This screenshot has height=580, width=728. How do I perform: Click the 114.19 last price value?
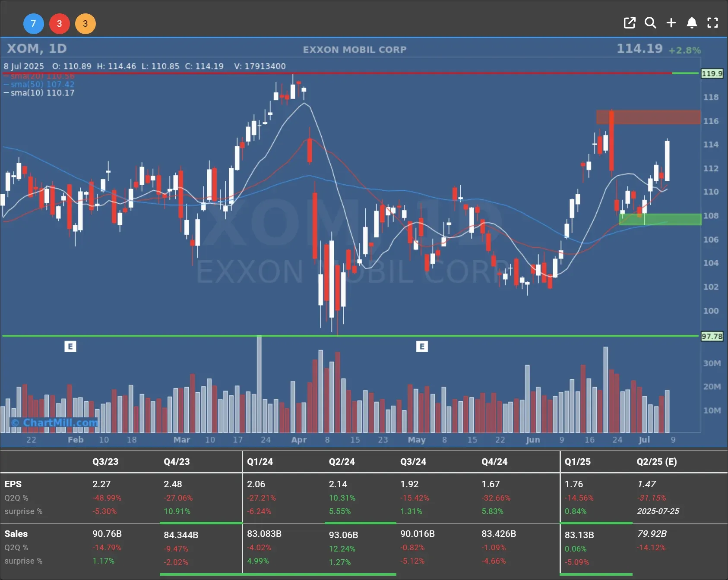pos(639,48)
